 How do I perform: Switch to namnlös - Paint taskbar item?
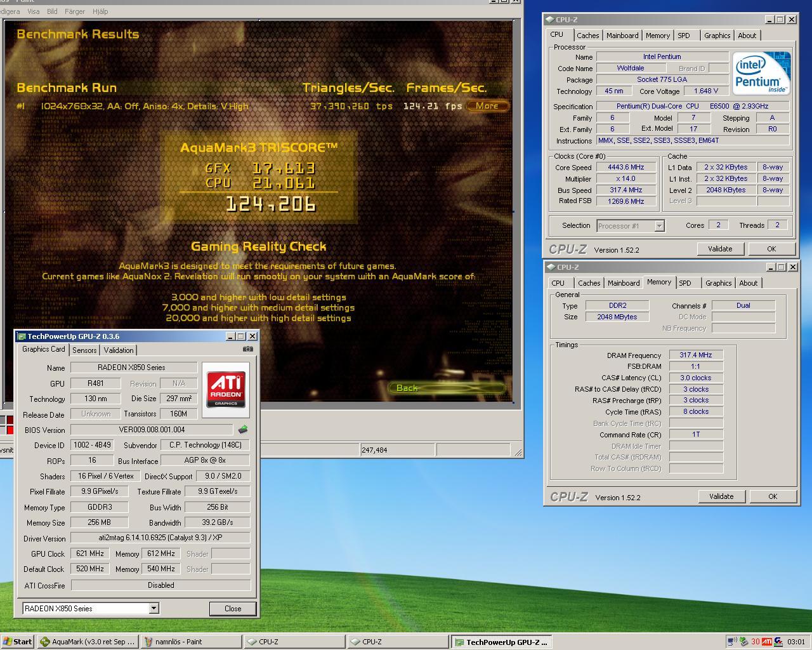(191, 642)
